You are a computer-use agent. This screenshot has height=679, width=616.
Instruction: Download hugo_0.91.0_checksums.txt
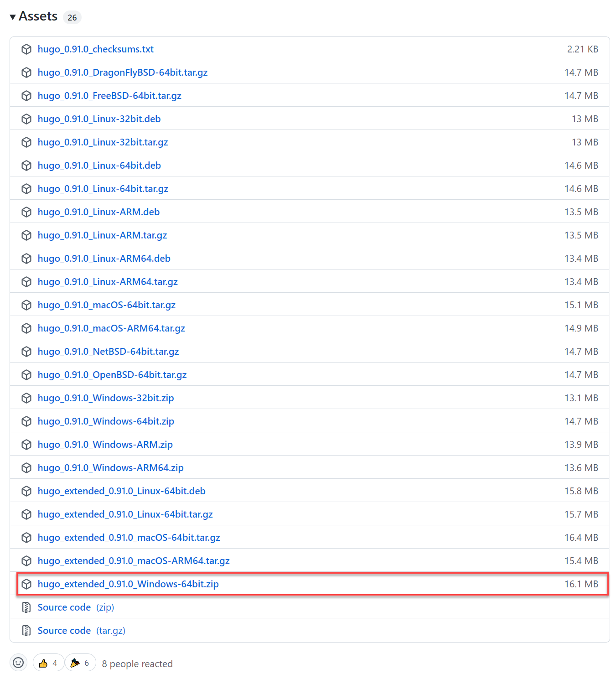[x=96, y=49]
